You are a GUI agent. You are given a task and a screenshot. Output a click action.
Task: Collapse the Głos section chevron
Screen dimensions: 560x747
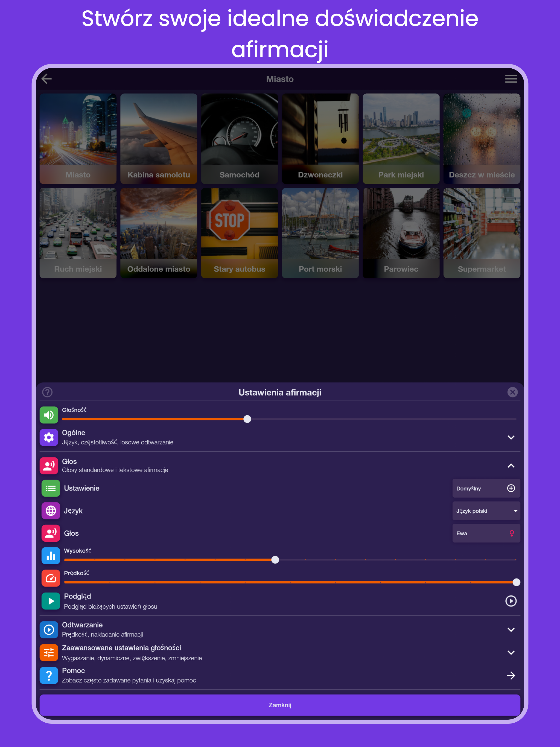click(511, 466)
